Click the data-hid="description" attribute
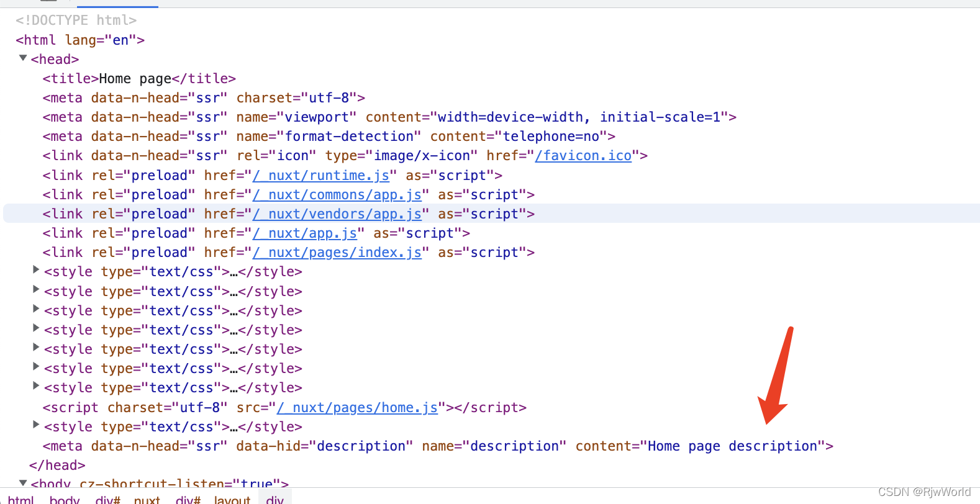Viewport: 980px width, 504px height. [324, 446]
